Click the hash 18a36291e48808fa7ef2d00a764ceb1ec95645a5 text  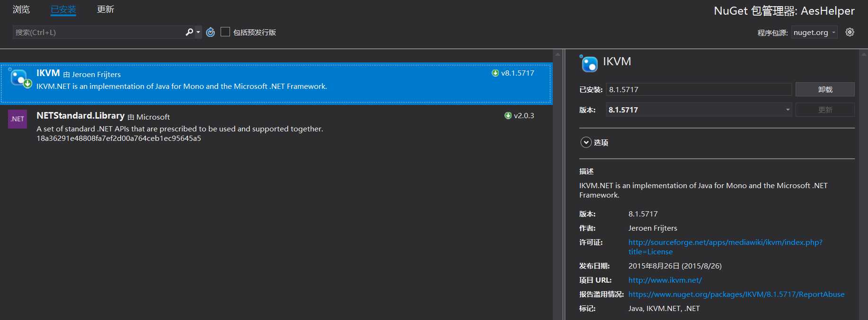[119, 138]
